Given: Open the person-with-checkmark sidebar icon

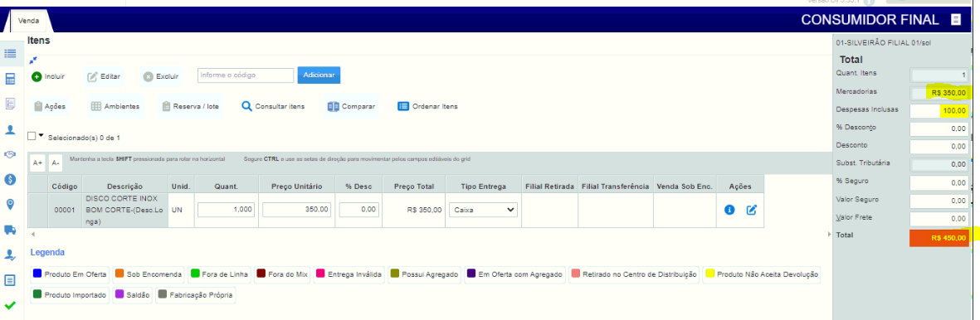Looking at the screenshot, I should [10, 255].
